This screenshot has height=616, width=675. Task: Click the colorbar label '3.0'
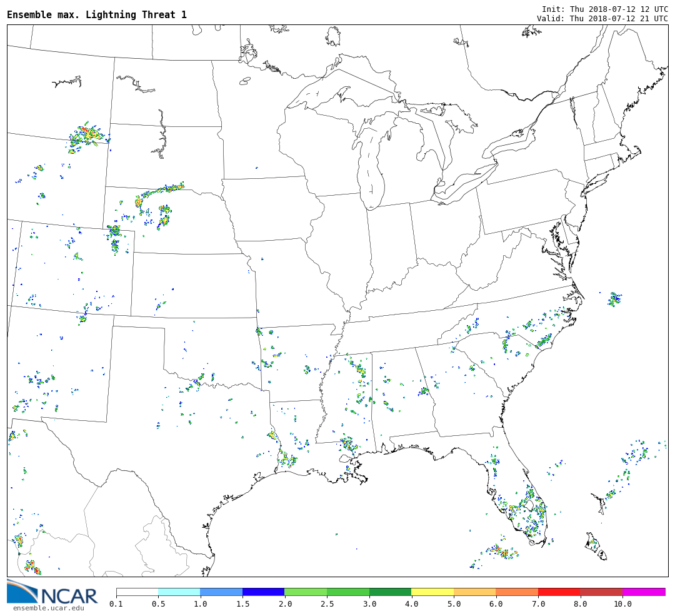pos(369,604)
